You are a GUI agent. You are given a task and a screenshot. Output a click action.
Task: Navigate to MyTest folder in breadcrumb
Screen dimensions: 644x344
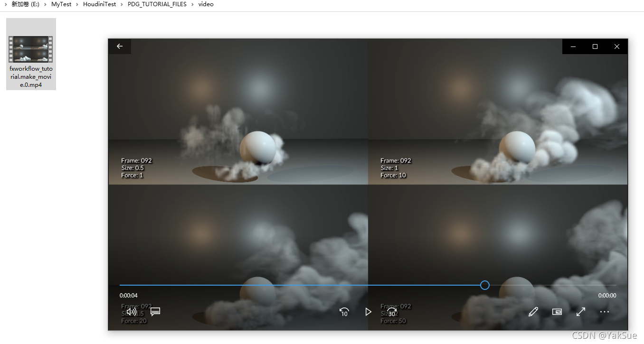pos(61,4)
